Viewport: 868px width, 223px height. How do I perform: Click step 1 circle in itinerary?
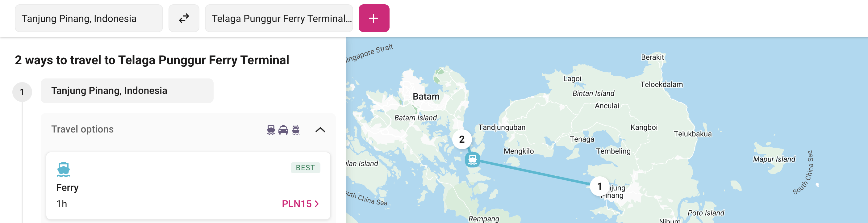(x=22, y=92)
